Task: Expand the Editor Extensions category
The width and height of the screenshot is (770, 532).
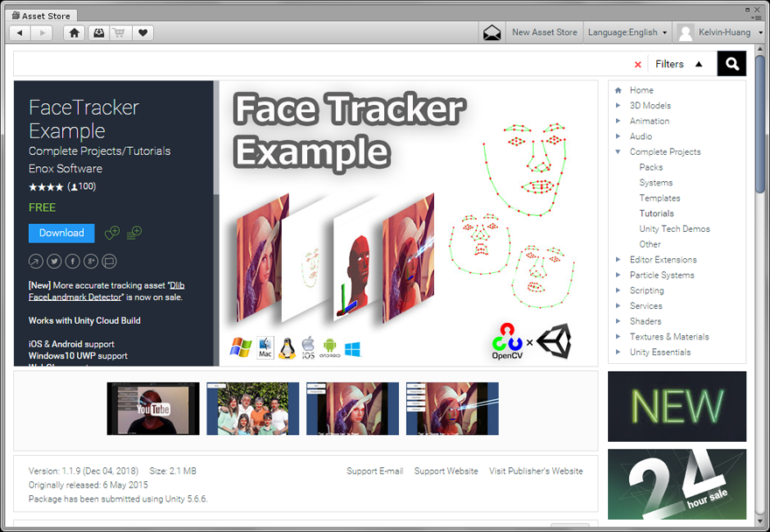Action: pyautogui.click(x=618, y=259)
